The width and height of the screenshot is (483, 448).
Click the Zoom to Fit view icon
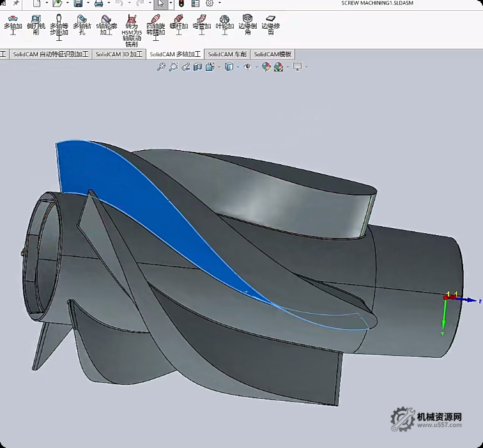coord(161,66)
